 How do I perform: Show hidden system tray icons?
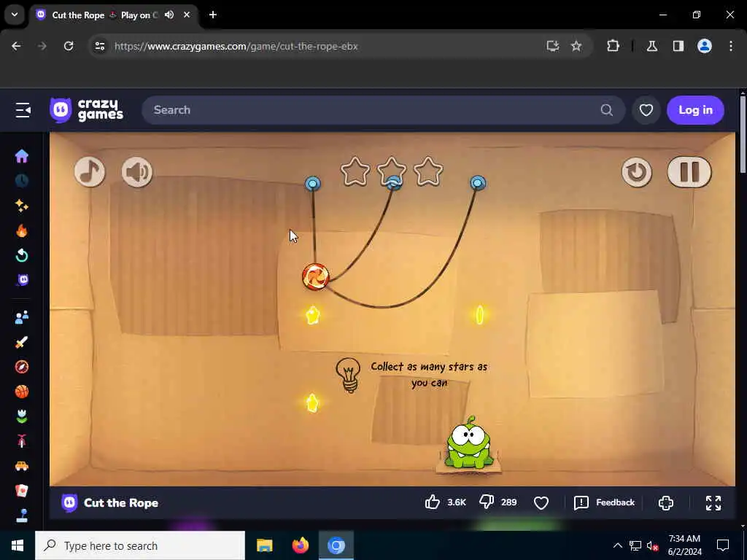617,545
